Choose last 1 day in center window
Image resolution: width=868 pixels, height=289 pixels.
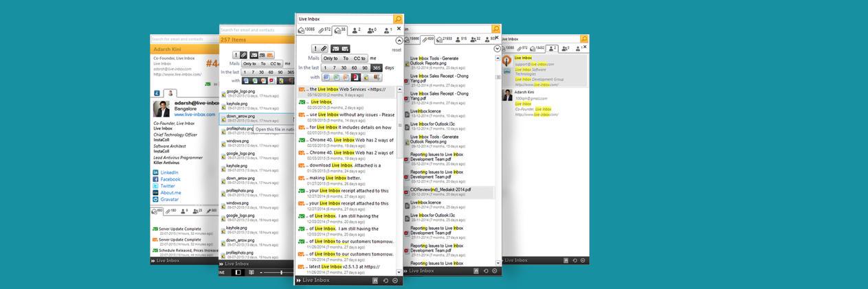pos(326,68)
